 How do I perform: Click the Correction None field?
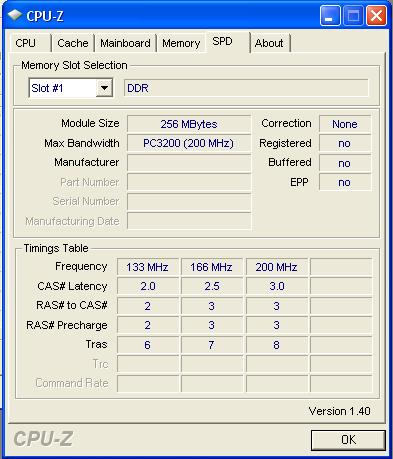345,124
